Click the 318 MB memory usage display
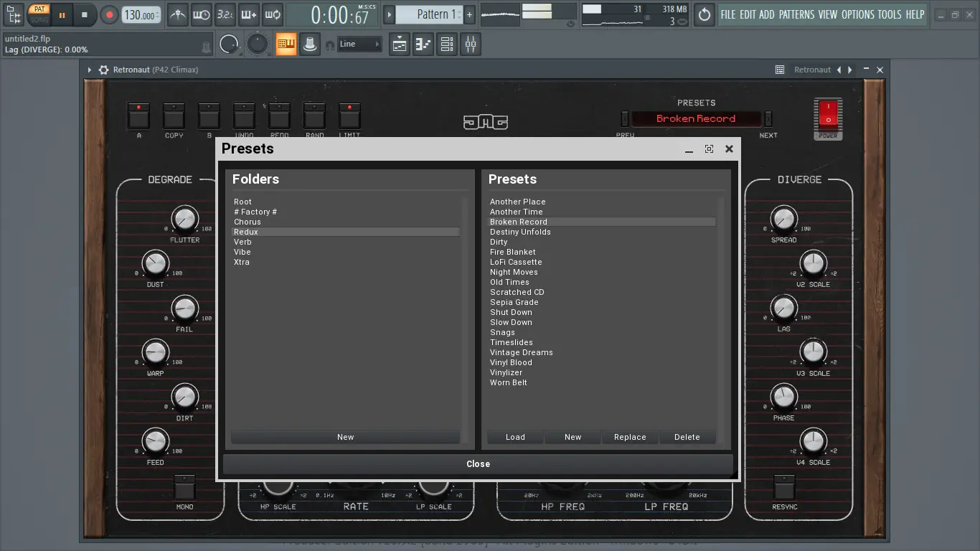The image size is (980, 551). 674,9
